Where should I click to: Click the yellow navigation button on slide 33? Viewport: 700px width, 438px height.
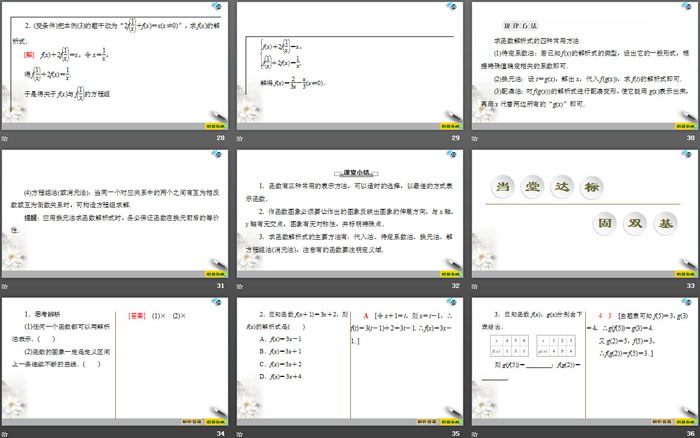686,274
